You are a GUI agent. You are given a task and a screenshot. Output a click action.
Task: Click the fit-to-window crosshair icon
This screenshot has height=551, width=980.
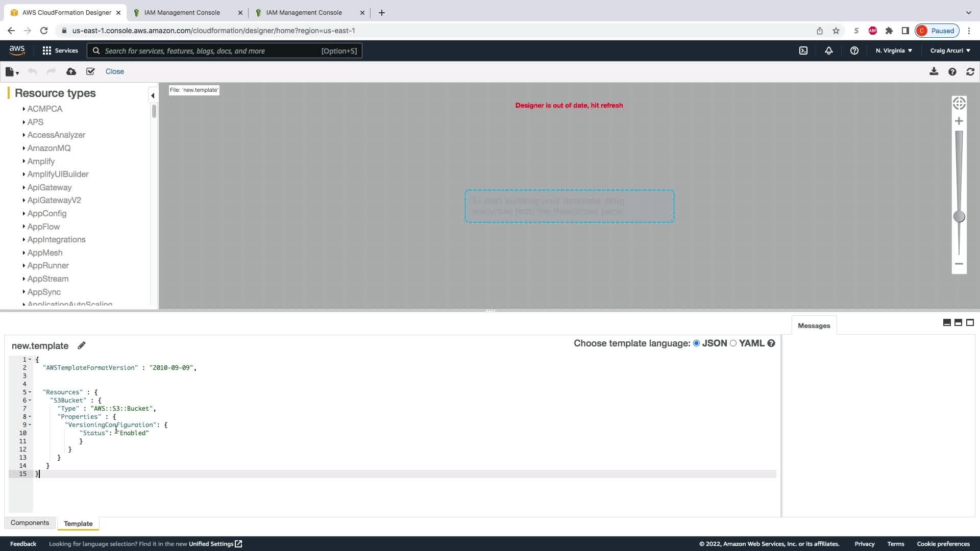(x=959, y=104)
